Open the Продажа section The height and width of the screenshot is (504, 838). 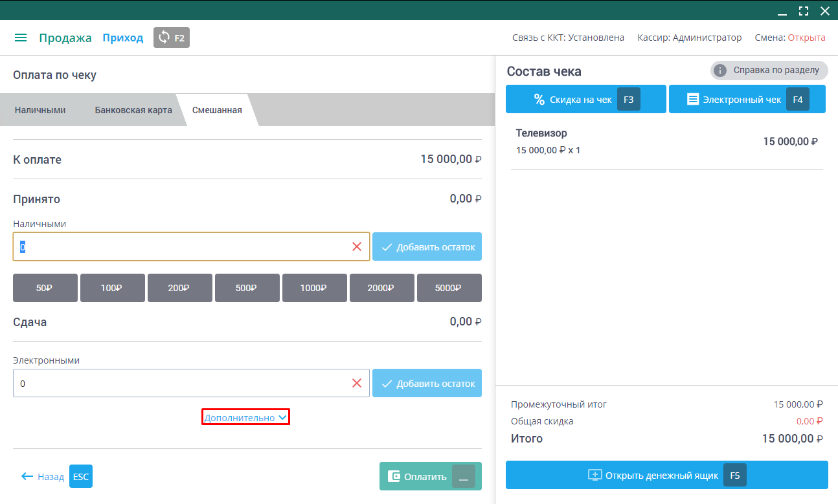point(65,38)
